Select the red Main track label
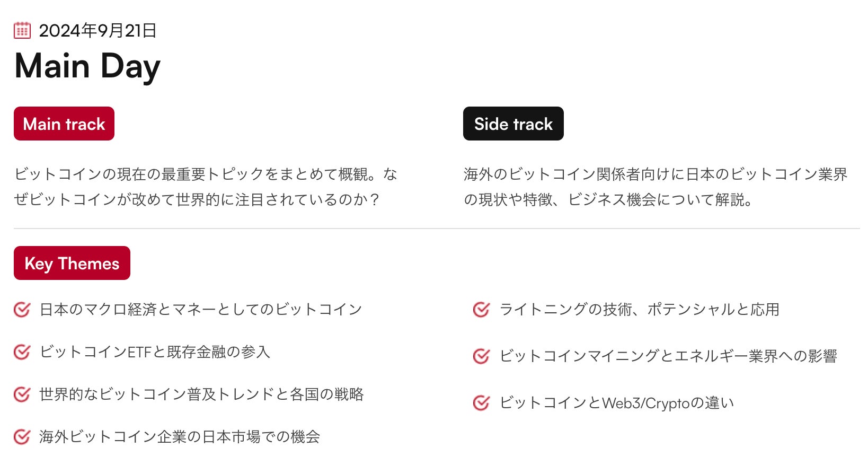This screenshot has height=474, width=868. pos(64,124)
